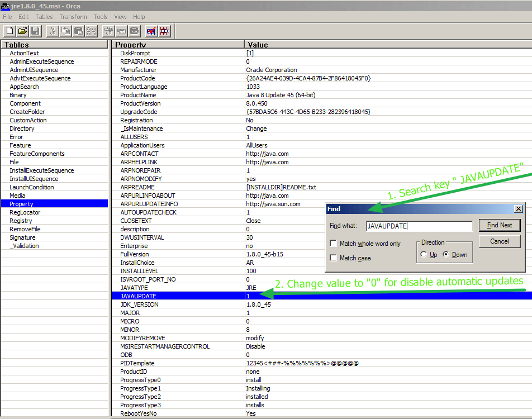Save the transform with the Save icon
This screenshot has width=532, height=419.
click(35, 31)
